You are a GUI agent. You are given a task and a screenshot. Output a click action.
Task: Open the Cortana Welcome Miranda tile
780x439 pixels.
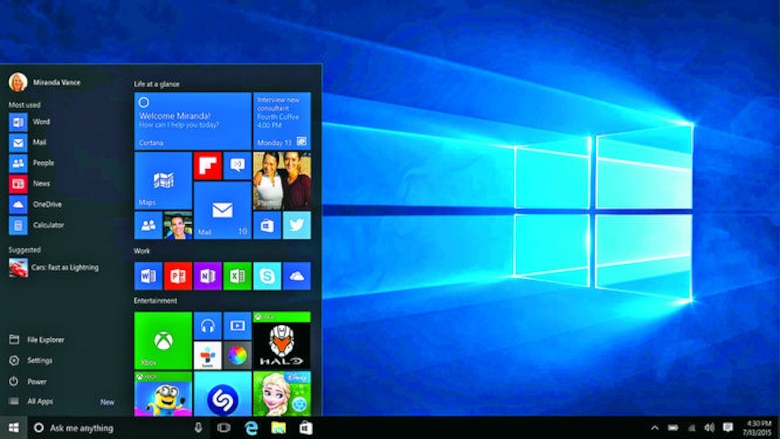(193, 121)
